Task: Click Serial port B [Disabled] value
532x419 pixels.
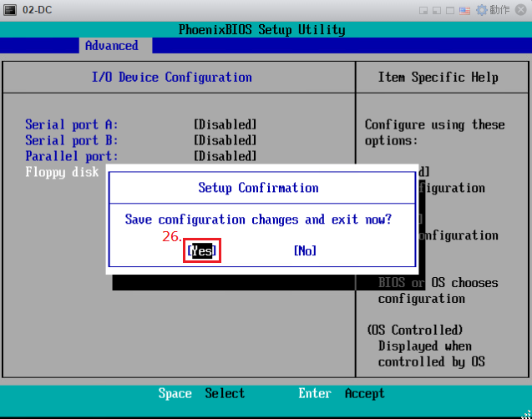Action: pyautogui.click(x=225, y=140)
